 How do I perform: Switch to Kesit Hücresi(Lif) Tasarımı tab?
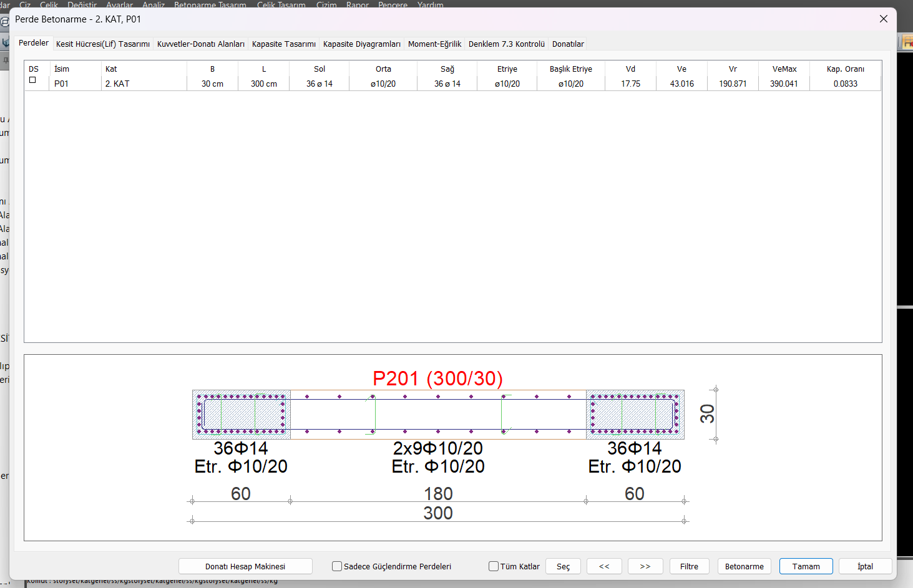(103, 44)
